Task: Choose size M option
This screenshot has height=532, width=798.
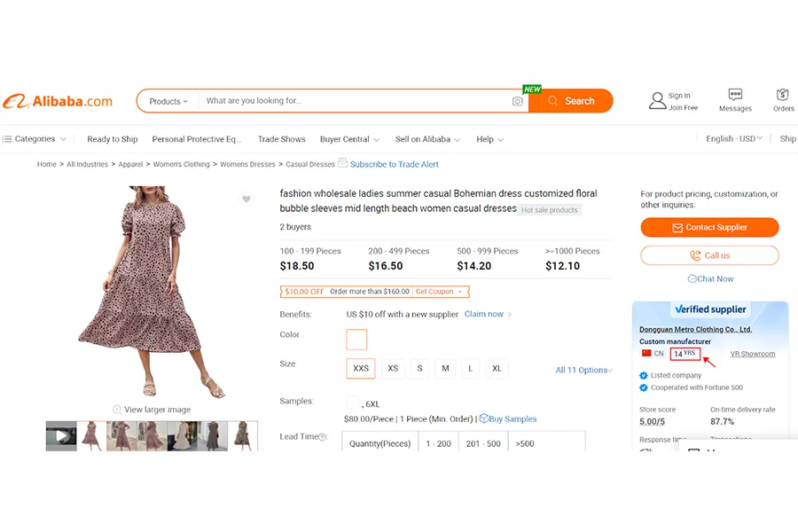Action: coord(445,369)
